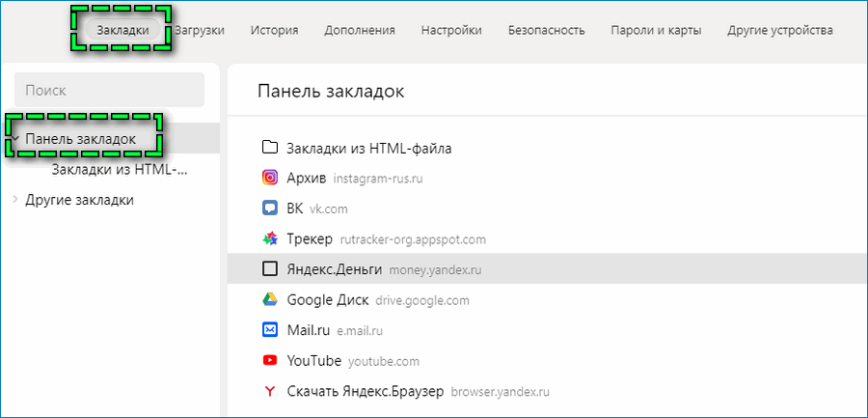Image resolution: width=868 pixels, height=418 pixels.
Task: Open the Настройки tab
Action: 451,30
